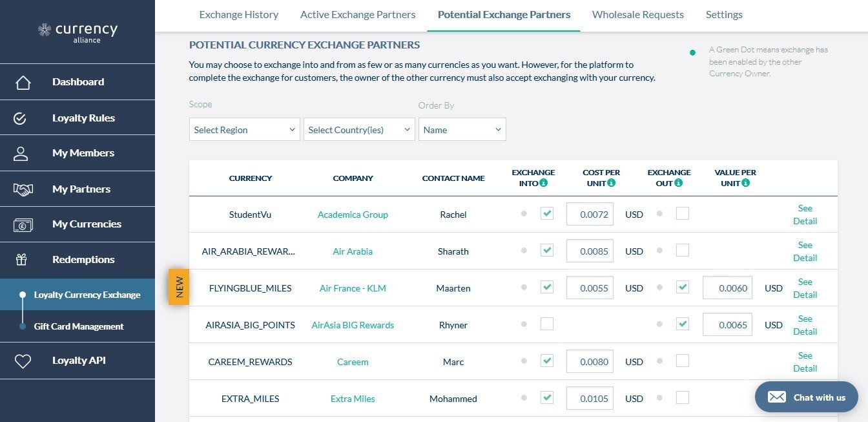See Detail for FLYINGBLUE_MILES row
This screenshot has width=868, height=422.
pos(805,288)
